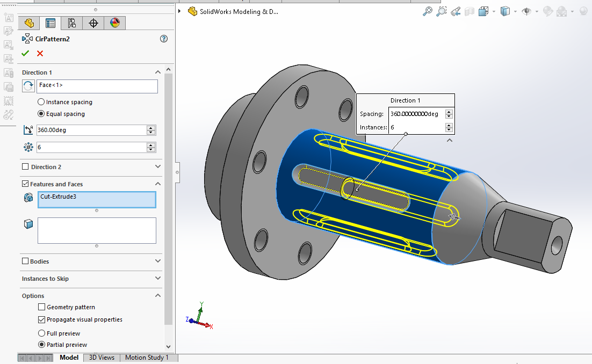Click the green OK checkmark for CirPattern2
The image size is (592, 364).
25,53
